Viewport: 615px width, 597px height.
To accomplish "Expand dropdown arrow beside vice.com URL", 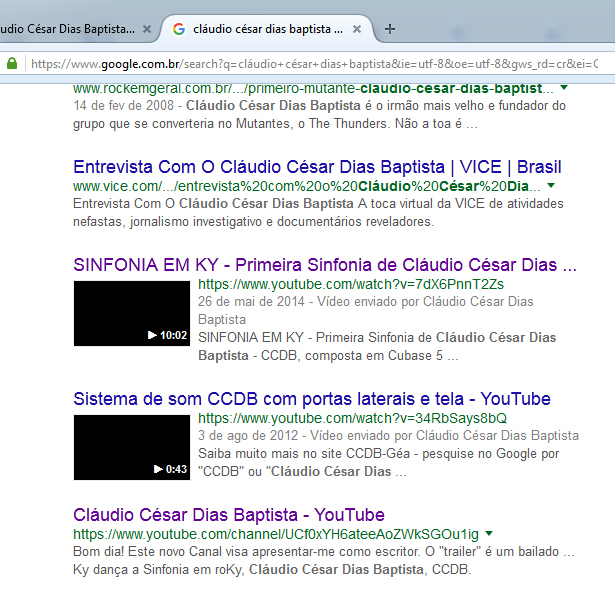I will pyautogui.click(x=550, y=187).
